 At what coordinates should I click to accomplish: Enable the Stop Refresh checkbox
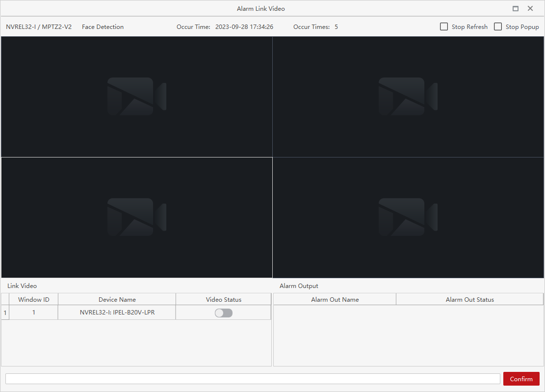tap(444, 26)
